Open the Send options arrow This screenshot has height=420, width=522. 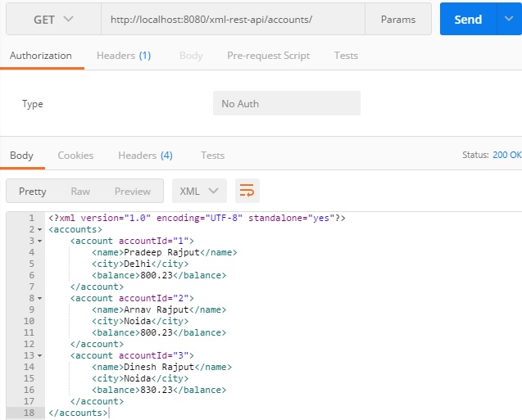pos(509,19)
